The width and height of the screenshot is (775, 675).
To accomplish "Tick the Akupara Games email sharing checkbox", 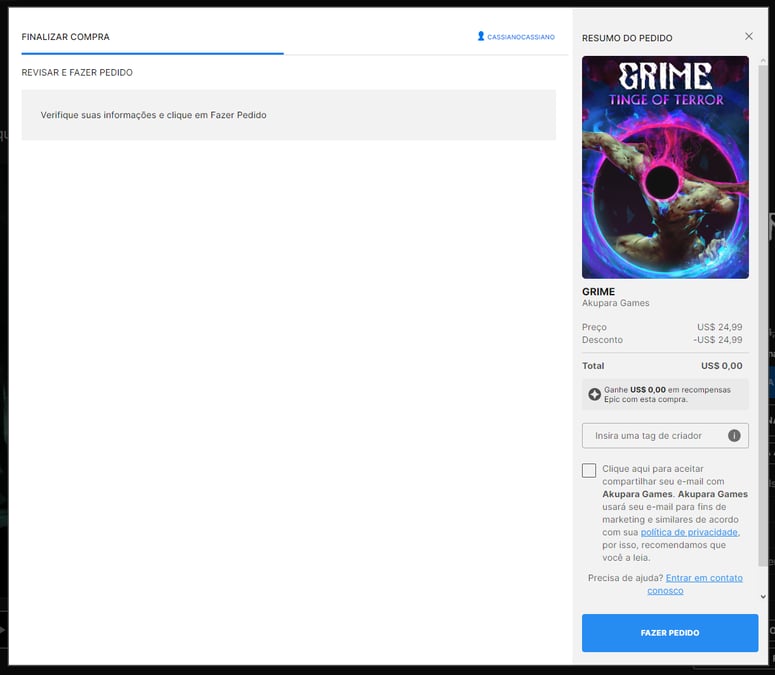I will (589, 470).
